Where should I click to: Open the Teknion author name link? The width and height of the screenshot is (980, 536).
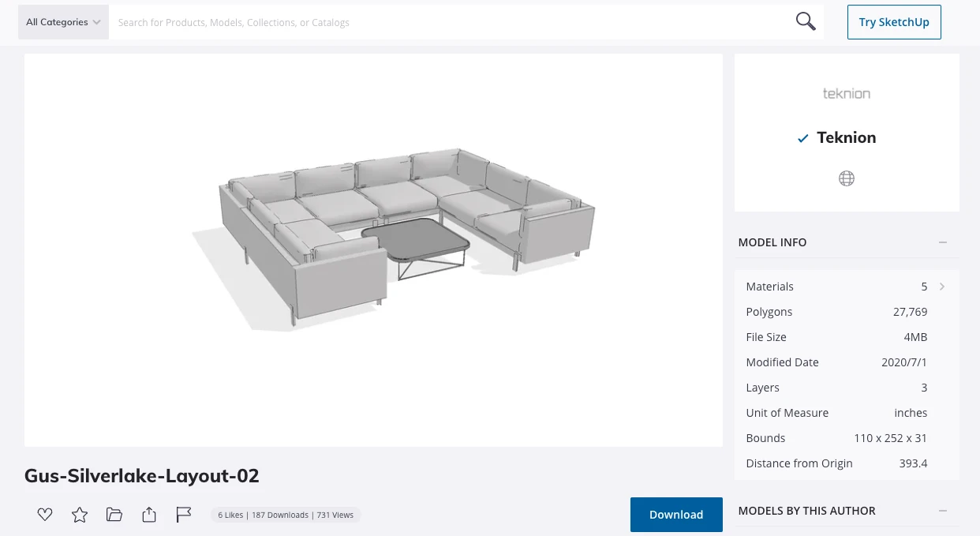[846, 137]
